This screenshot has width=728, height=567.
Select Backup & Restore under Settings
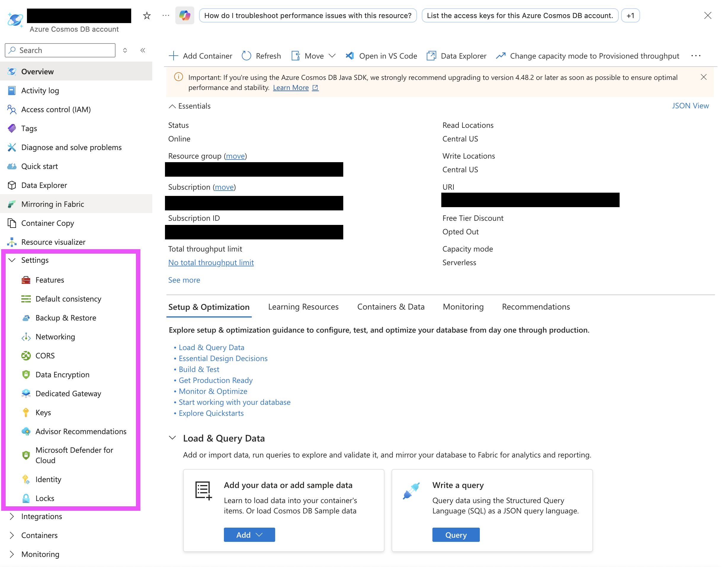[66, 318]
